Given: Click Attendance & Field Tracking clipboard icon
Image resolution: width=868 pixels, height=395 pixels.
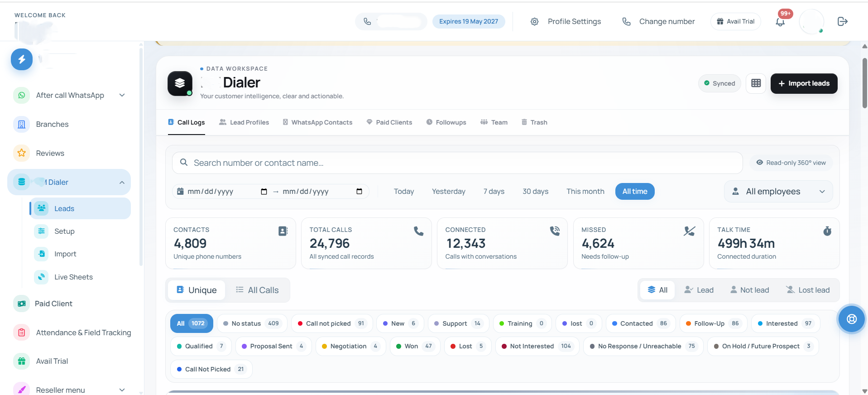Looking at the screenshot, I should (21, 332).
